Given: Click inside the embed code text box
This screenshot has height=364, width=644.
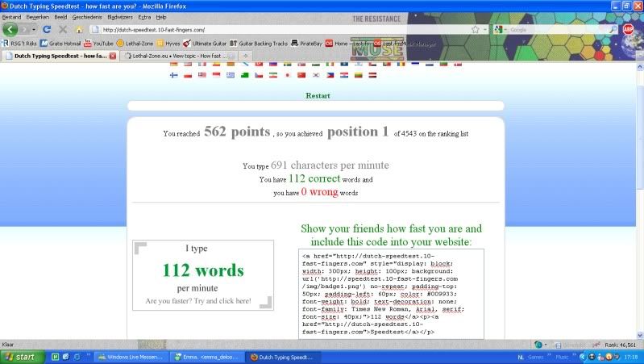Looking at the screenshot, I should pyautogui.click(x=391, y=294).
